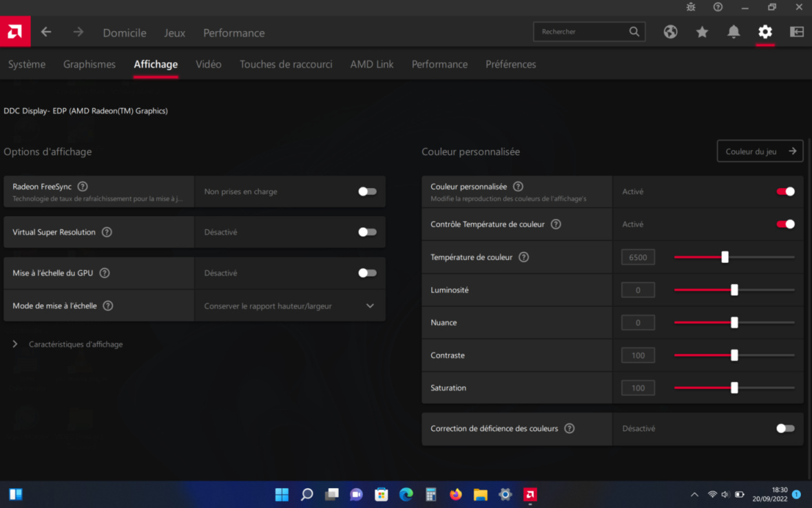Open File Explorer from taskbar
812x508 pixels.
(x=481, y=494)
